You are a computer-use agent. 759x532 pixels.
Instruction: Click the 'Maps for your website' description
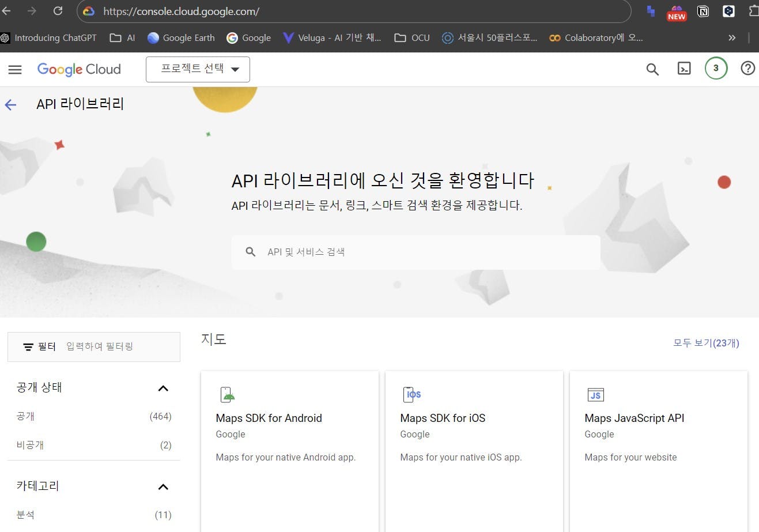point(630,457)
